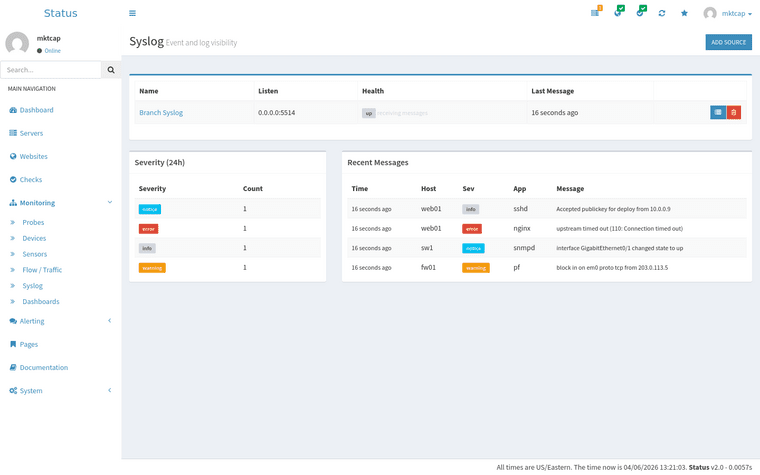Viewport: 760px width, 475px height.
Task: Click the Websites globe icon in the sidebar
Action: pyautogui.click(x=13, y=157)
